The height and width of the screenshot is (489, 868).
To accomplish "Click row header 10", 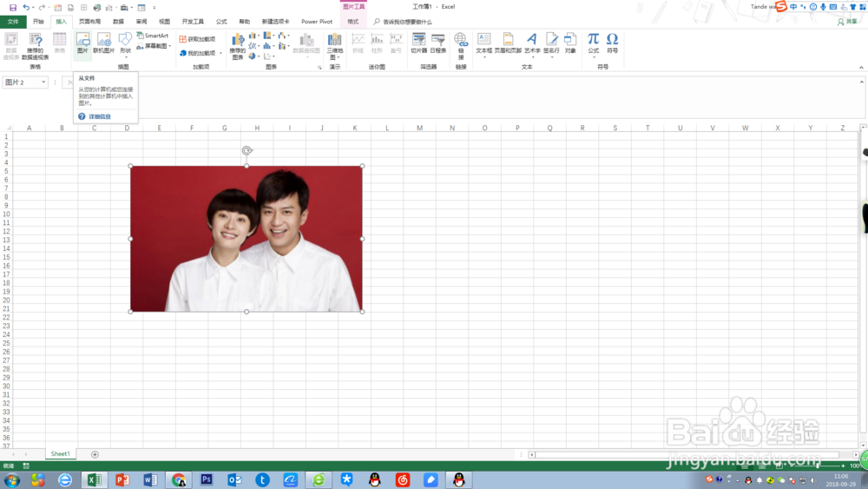I will coord(7,215).
